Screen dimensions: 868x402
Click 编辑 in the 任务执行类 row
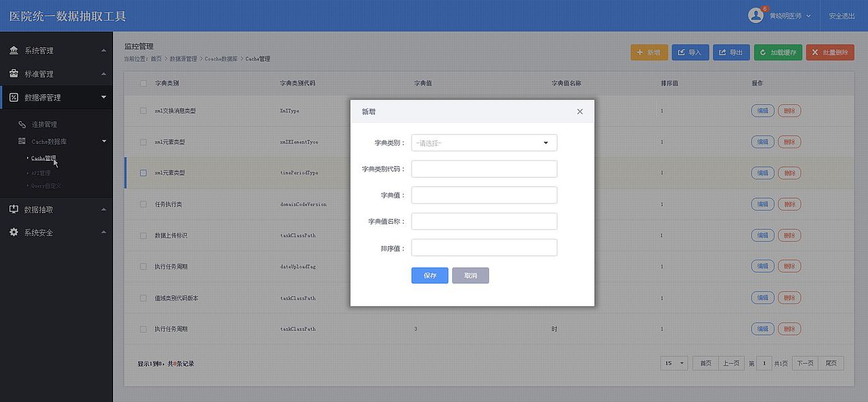[763, 204]
